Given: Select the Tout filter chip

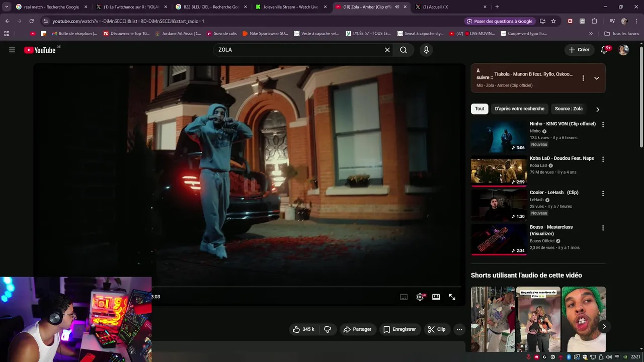Looking at the screenshot, I should (x=479, y=109).
